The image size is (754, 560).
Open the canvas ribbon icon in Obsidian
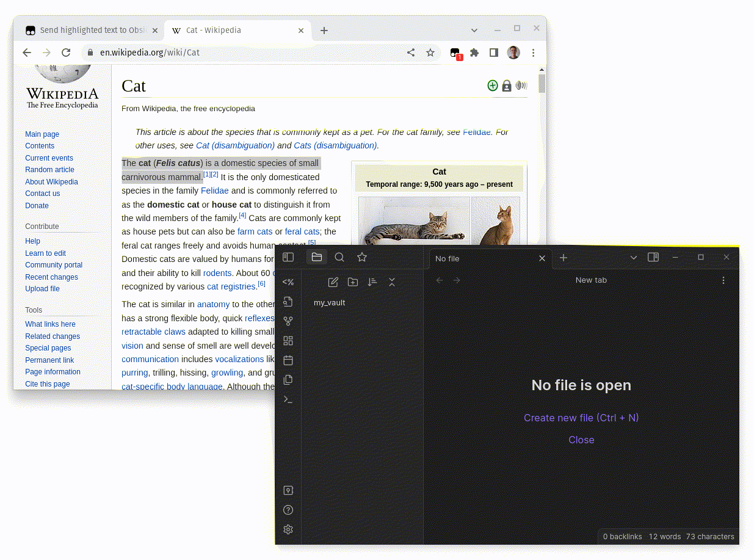tap(288, 341)
